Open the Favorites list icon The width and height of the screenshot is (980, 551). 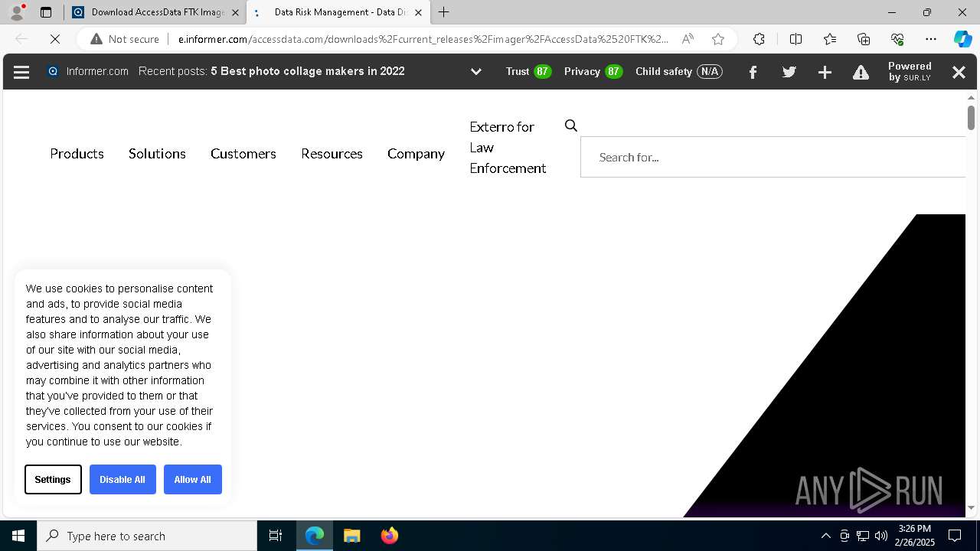click(830, 39)
